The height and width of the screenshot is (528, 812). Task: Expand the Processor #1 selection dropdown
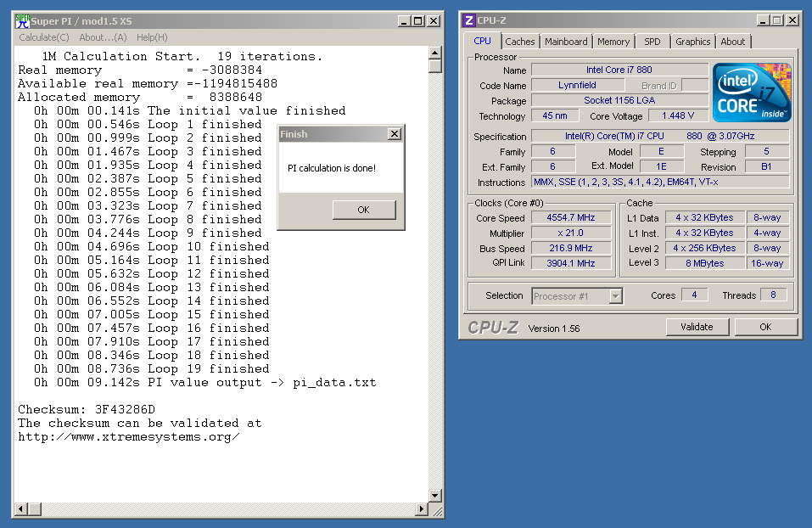(x=615, y=296)
